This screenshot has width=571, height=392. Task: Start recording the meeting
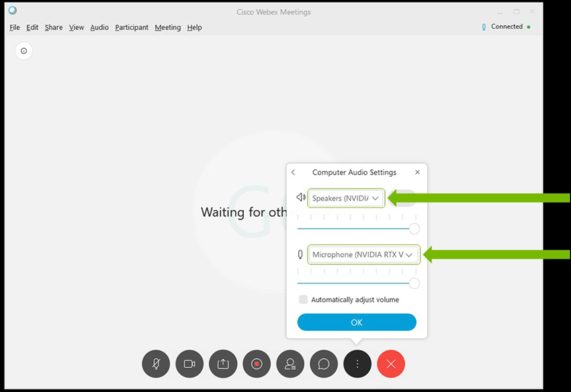[x=257, y=364]
